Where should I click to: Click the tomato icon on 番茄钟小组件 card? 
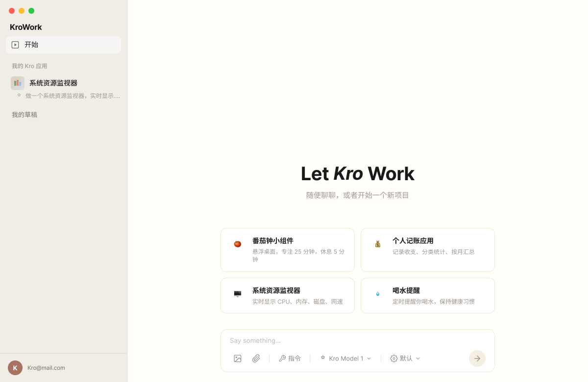pos(237,243)
